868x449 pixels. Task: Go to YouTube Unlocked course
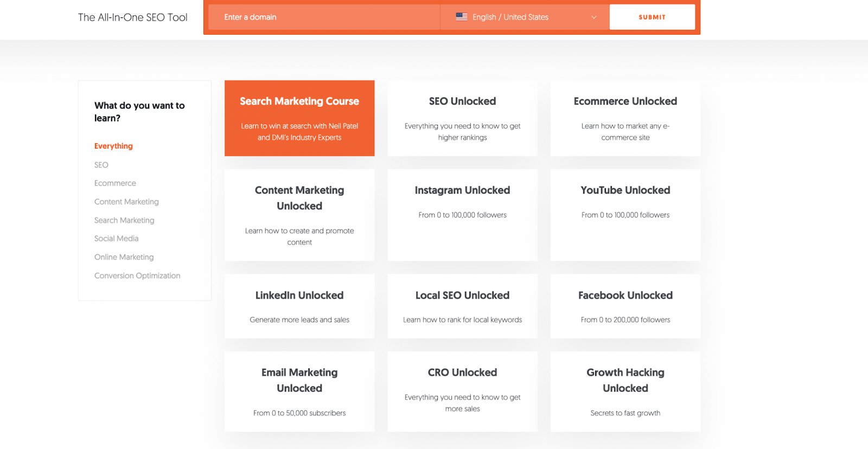coord(625,215)
